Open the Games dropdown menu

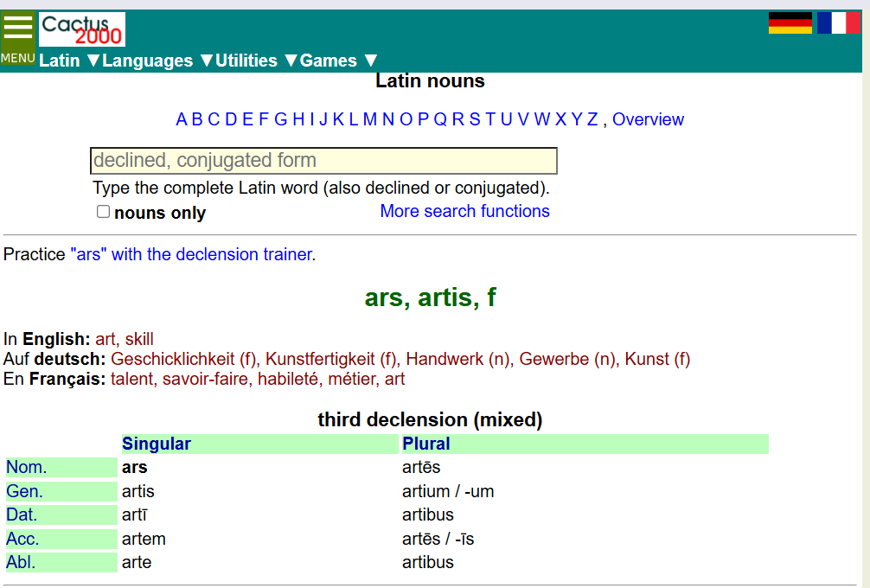click(338, 61)
